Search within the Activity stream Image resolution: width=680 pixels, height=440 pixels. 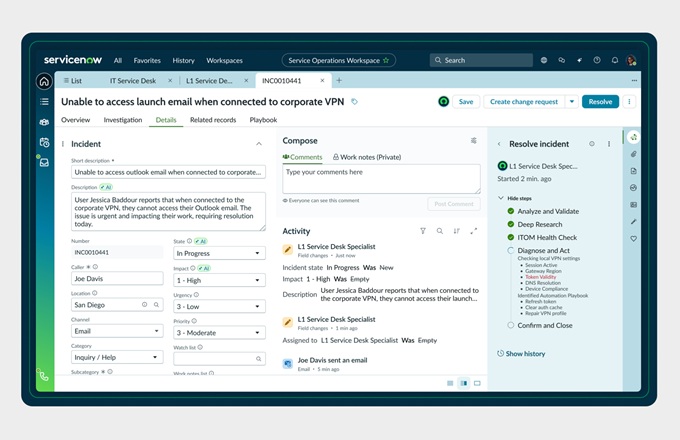click(x=440, y=231)
